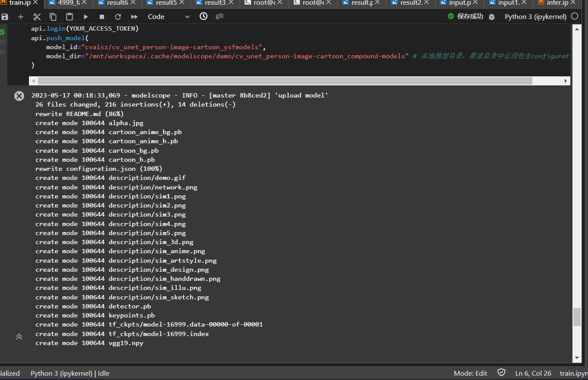Open the result3. tab
Screen dimensions: 588x380
(215, 3)
